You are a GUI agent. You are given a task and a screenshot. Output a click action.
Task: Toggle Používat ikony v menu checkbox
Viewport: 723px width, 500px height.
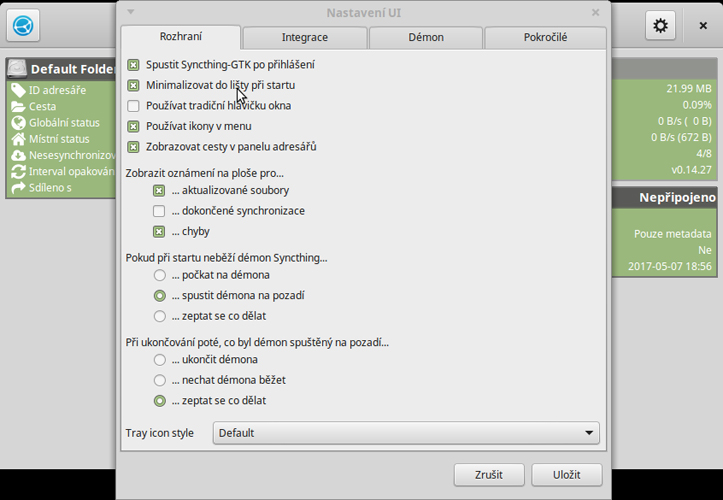133,126
